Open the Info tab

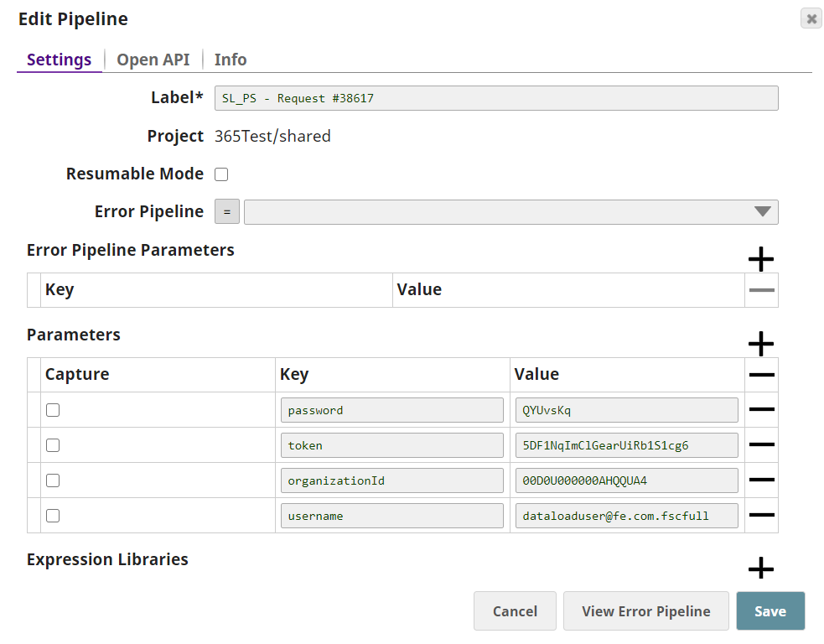(231, 60)
